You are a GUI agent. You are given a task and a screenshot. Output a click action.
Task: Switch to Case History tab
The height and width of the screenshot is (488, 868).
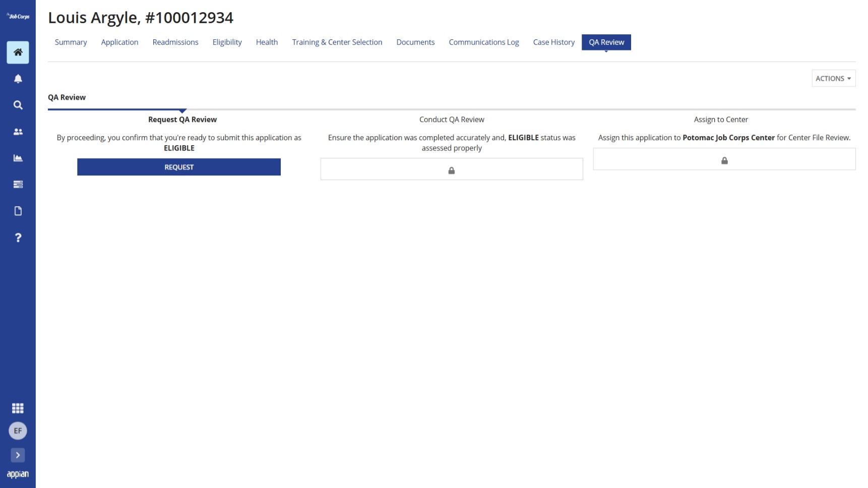553,42
